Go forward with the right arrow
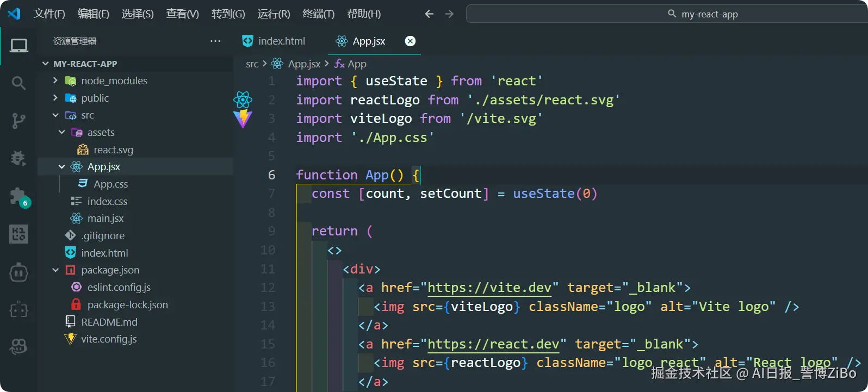This screenshot has height=392, width=868. coord(449,14)
